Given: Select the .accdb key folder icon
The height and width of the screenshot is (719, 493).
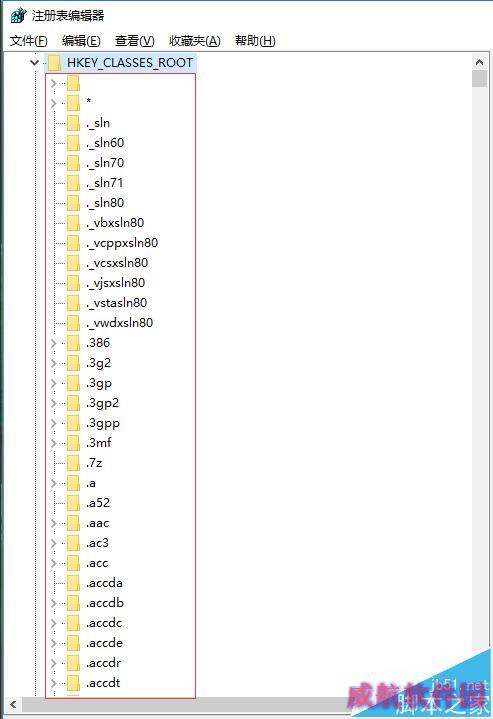Looking at the screenshot, I should [x=73, y=603].
